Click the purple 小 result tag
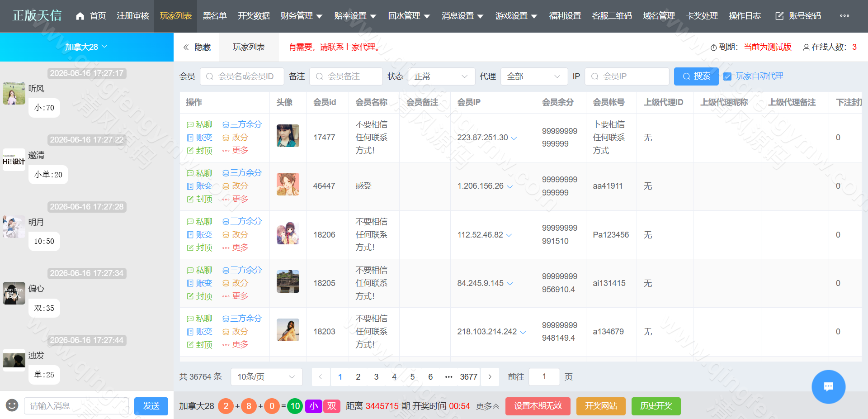 click(313, 406)
